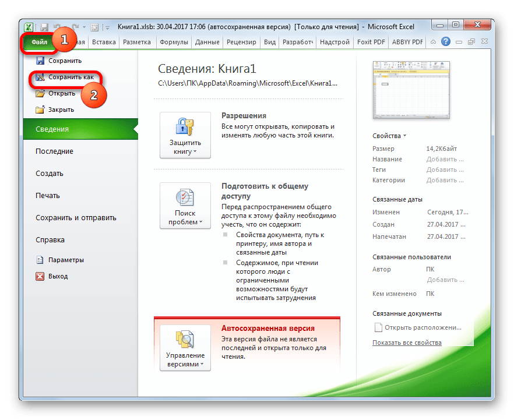Switch to the Вставка ribbon tab
The image size is (514, 420).
click(x=104, y=42)
